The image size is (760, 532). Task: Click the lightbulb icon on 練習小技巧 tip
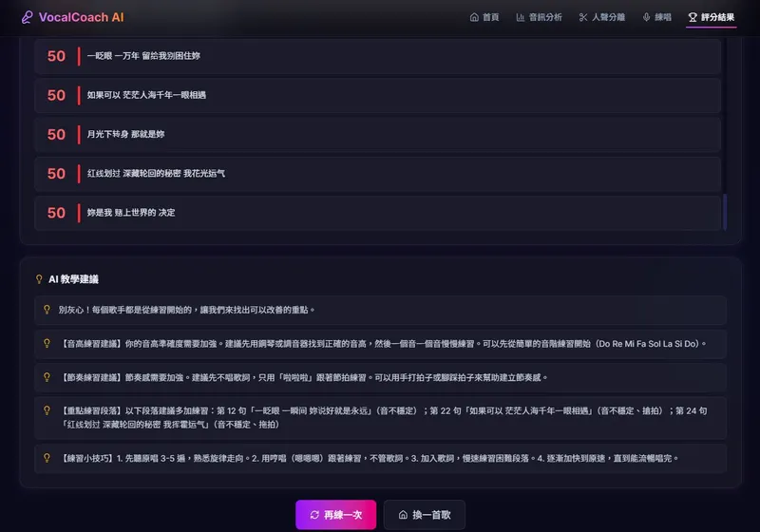(x=47, y=457)
